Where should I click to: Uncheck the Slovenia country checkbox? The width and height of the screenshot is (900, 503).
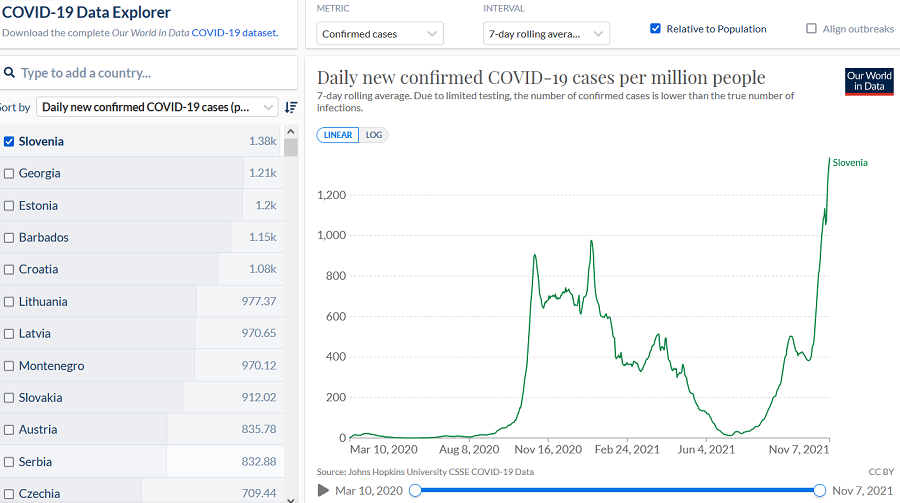coord(9,141)
